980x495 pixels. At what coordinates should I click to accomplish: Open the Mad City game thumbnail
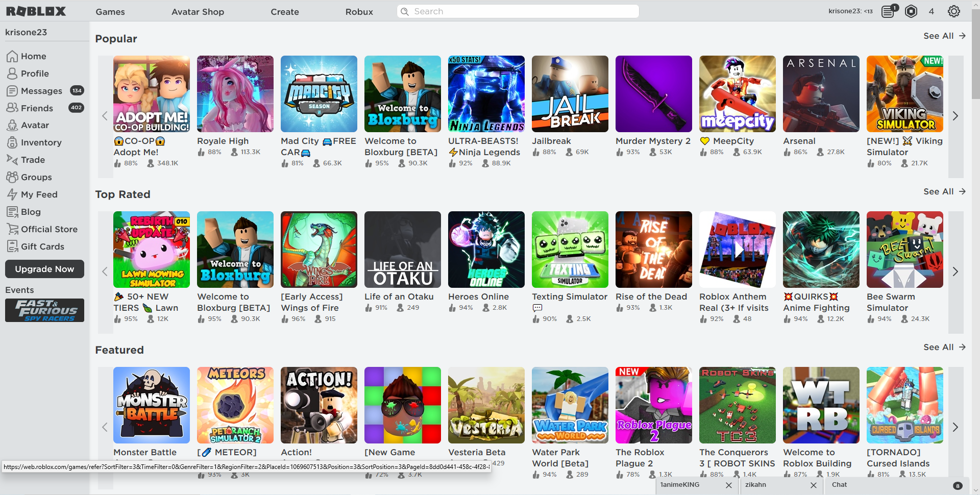[x=319, y=94]
